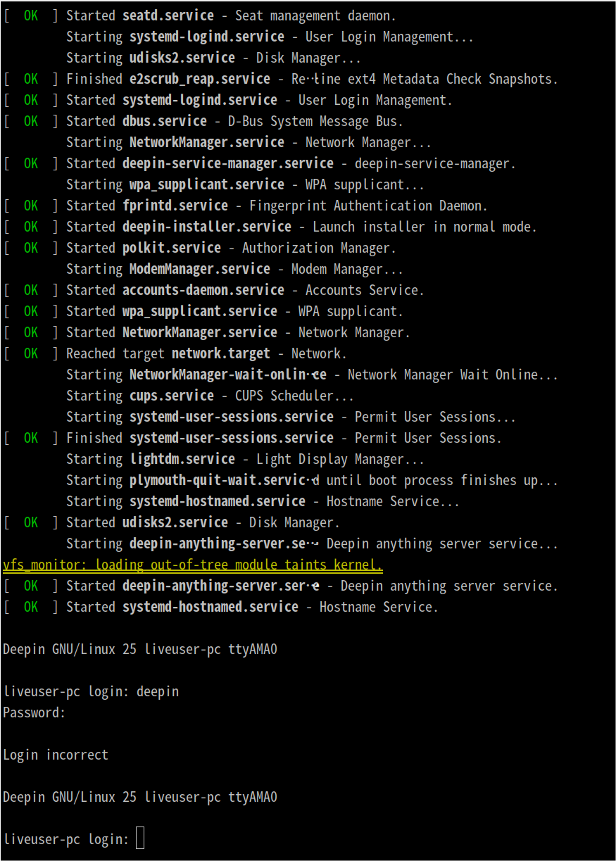Viewport: 616px width, 861px height.
Task: Select the e2scrub_reap.service unit name
Action: (199, 79)
